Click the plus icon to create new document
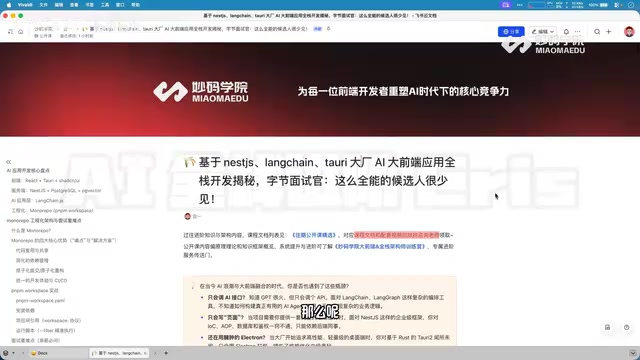This screenshot has width=640, height=360. pos(609,31)
